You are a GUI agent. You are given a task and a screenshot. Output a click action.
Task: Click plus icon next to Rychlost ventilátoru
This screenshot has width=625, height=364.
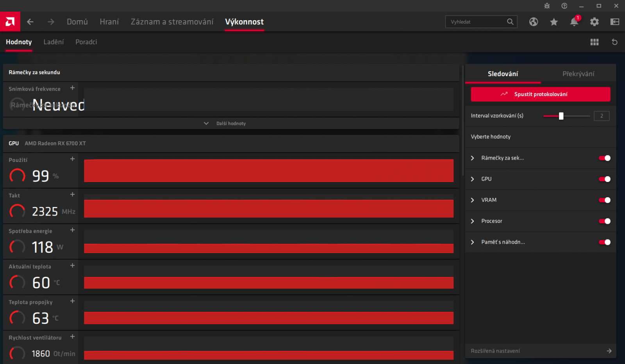[72, 337]
